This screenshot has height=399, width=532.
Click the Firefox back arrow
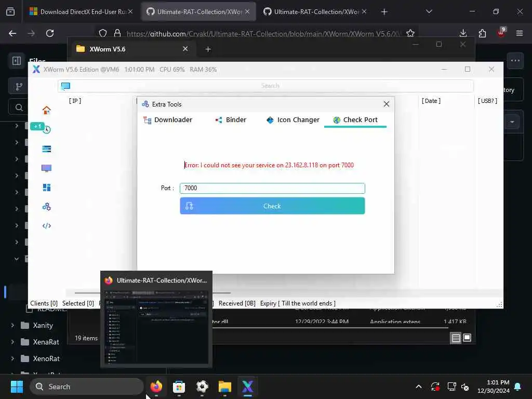click(x=12, y=33)
